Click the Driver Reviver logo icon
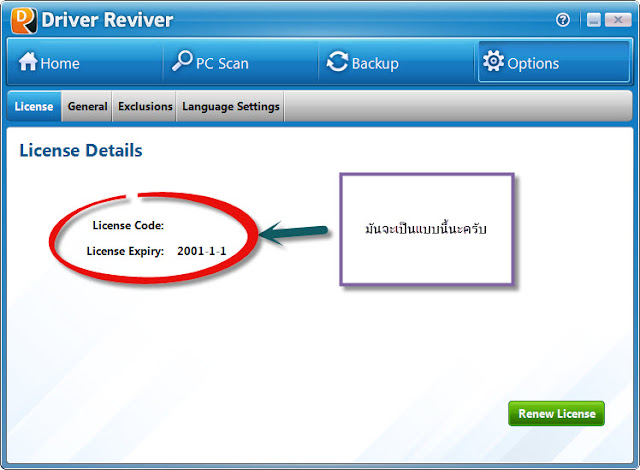640x470 pixels. [24, 20]
